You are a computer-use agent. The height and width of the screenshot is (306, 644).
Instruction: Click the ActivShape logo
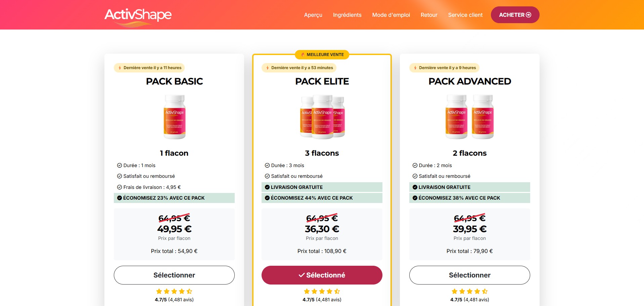[x=138, y=15]
